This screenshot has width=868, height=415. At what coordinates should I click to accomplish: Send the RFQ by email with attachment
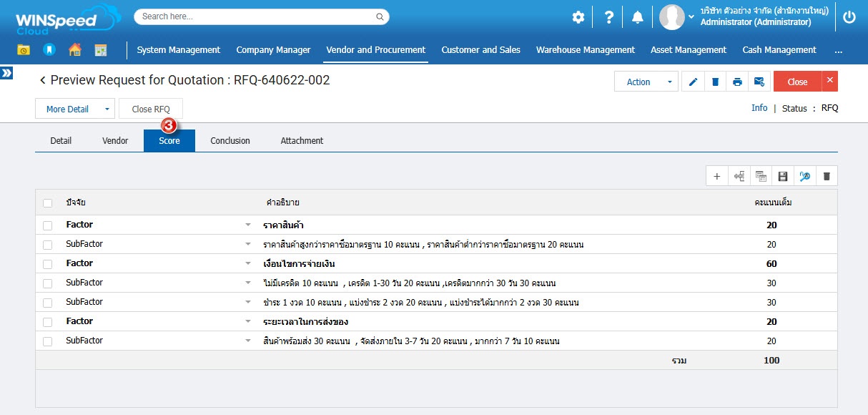(759, 82)
